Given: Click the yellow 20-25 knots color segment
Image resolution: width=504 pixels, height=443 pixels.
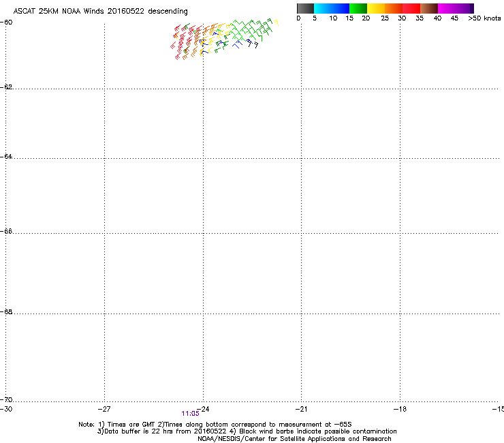Looking at the screenshot, I should pyautogui.click(x=376, y=8).
